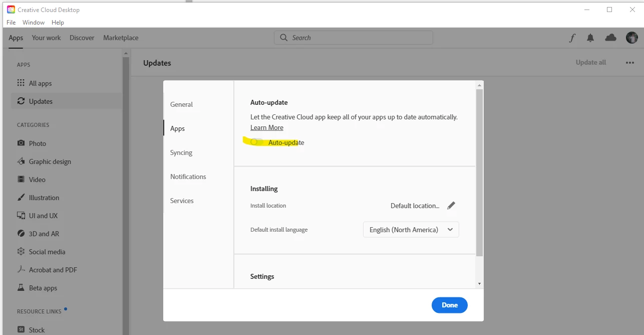The image size is (644, 335).
Task: Open Services preferences tab
Action: pos(182,201)
